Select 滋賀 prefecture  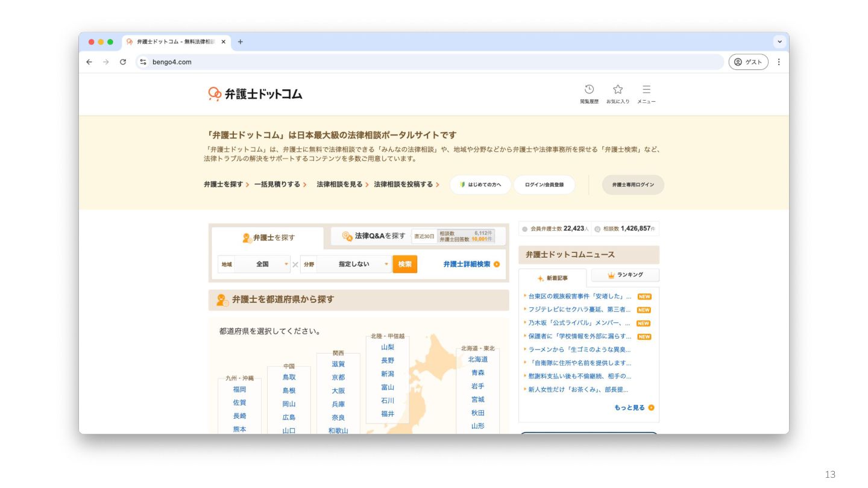[338, 364]
